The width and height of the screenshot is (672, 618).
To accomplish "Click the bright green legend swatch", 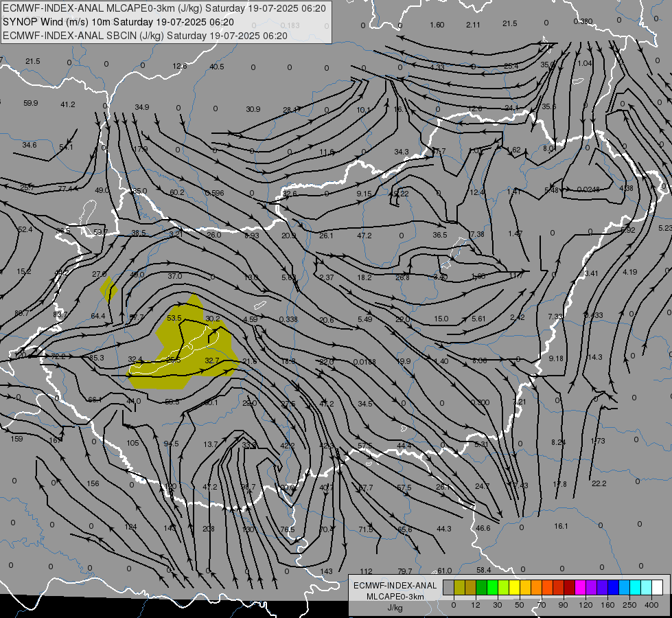I will click(492, 587).
